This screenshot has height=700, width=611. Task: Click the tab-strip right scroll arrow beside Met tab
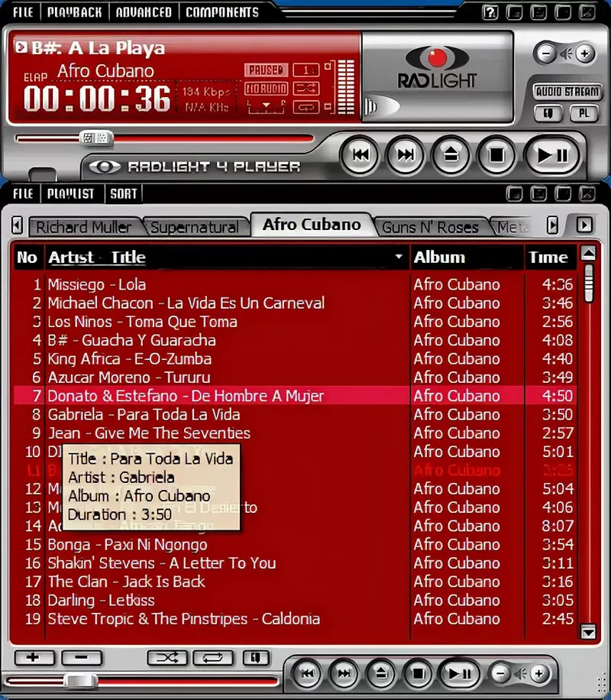pos(552,225)
